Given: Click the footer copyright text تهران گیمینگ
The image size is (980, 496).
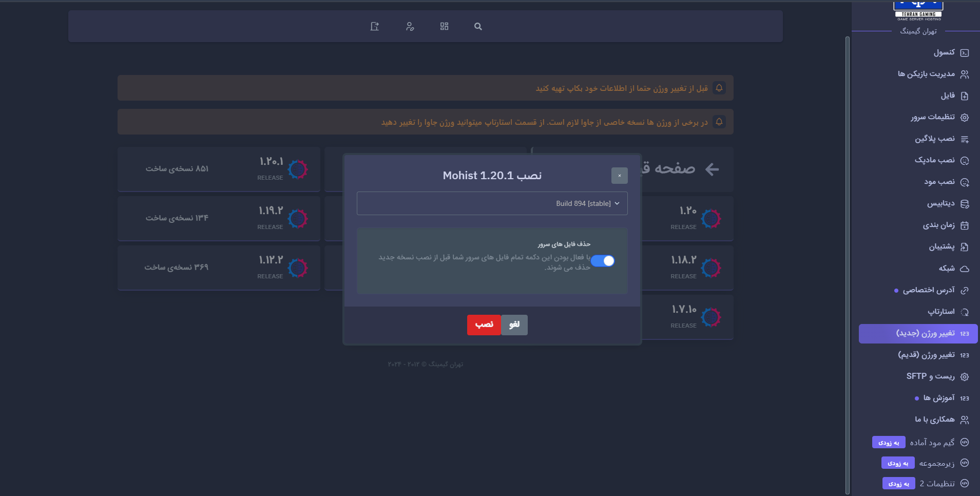Looking at the screenshot, I should [426, 365].
